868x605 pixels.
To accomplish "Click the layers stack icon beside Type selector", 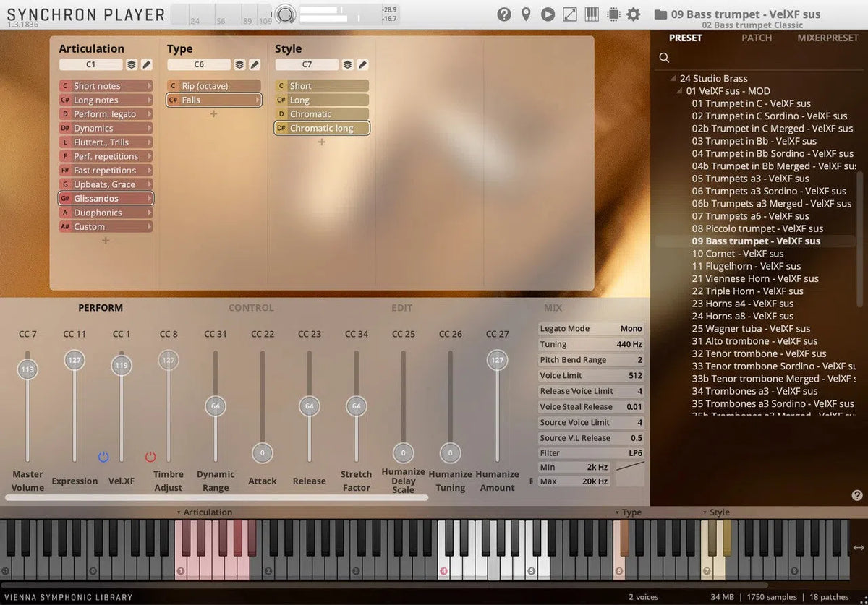I will (x=239, y=64).
